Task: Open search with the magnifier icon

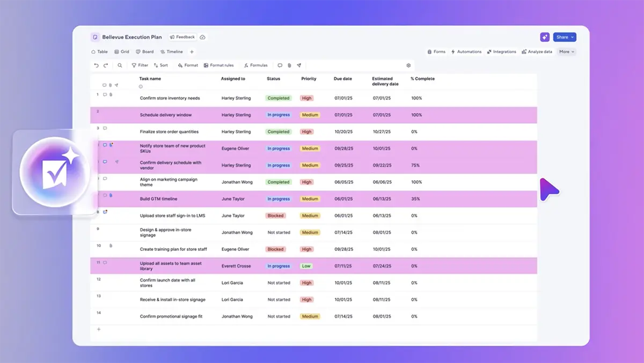Action: (x=120, y=65)
